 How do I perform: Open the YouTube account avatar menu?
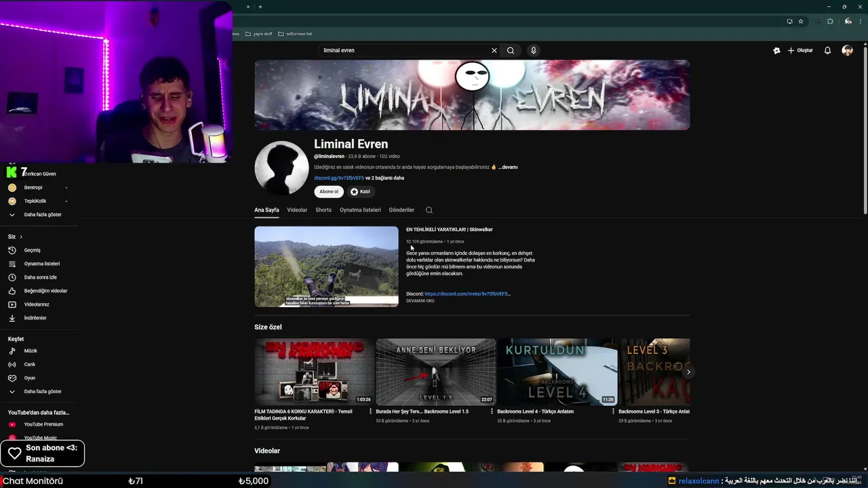(847, 50)
